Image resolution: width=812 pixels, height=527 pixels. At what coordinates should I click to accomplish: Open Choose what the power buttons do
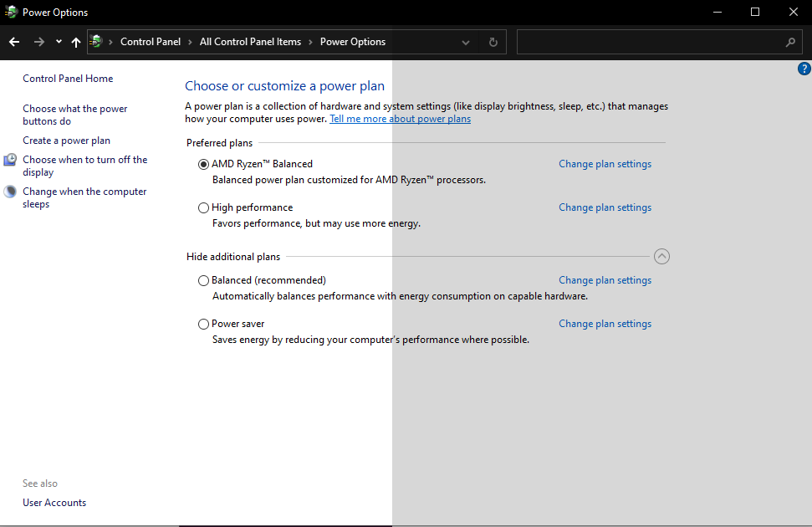[75, 115]
